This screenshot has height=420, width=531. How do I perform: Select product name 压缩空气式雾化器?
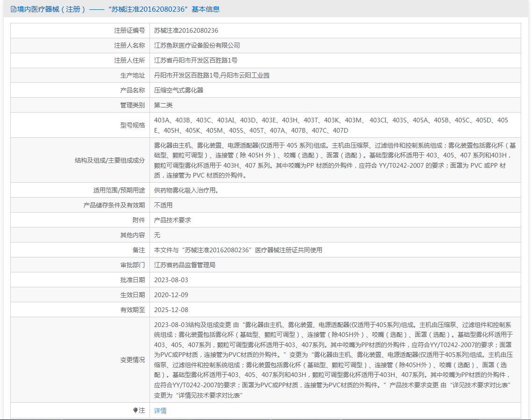click(178, 90)
